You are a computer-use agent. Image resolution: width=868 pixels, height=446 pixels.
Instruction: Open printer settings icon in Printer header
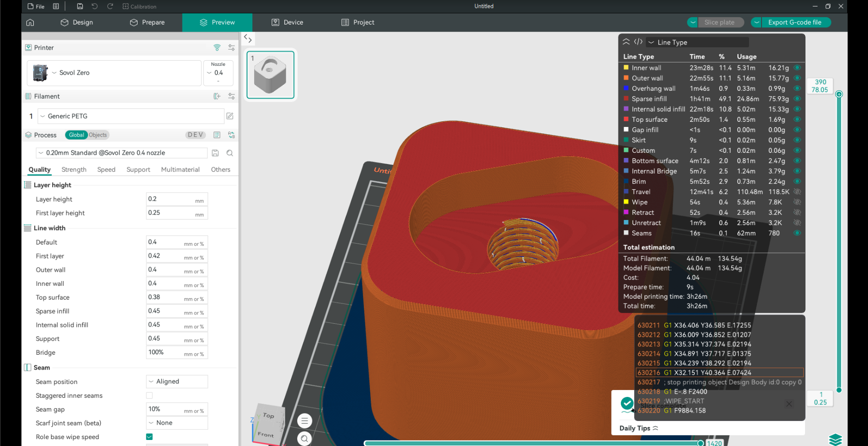pyautogui.click(x=231, y=48)
